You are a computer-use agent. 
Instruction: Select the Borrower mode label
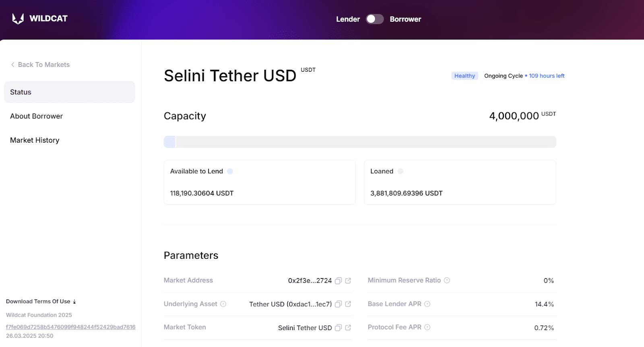click(405, 19)
